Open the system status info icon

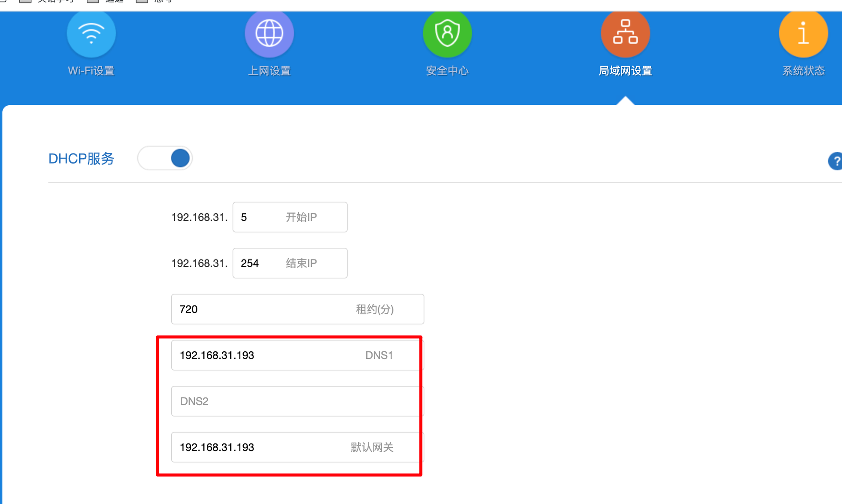[x=804, y=34]
